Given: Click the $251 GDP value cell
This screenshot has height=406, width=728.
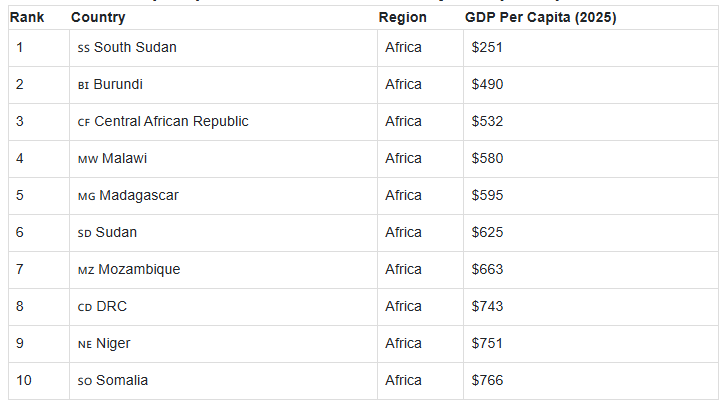Looking at the screenshot, I should click(591, 48).
